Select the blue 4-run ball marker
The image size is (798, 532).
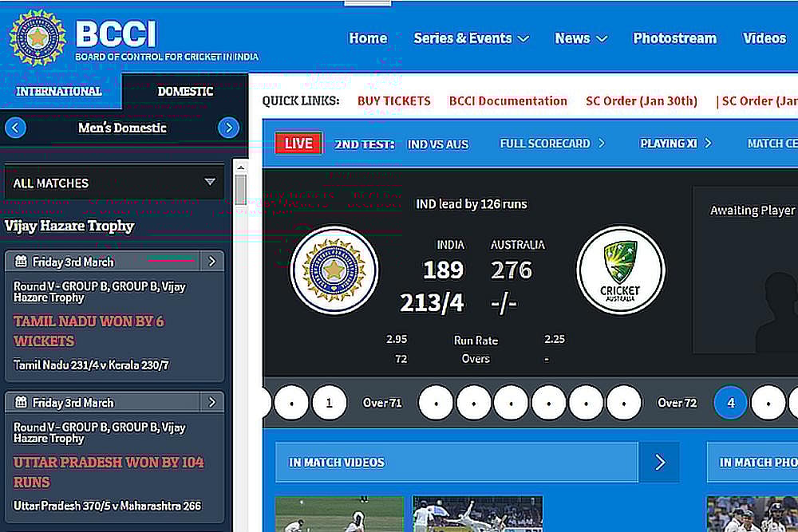(730, 403)
